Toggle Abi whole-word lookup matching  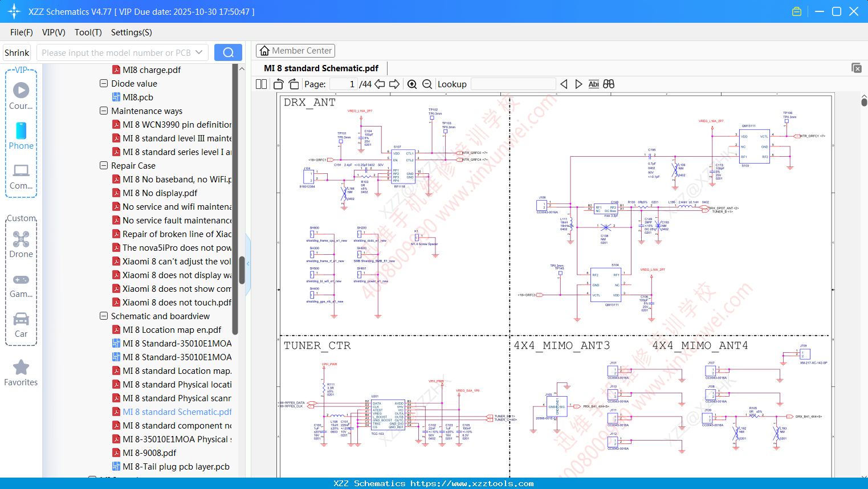(594, 84)
